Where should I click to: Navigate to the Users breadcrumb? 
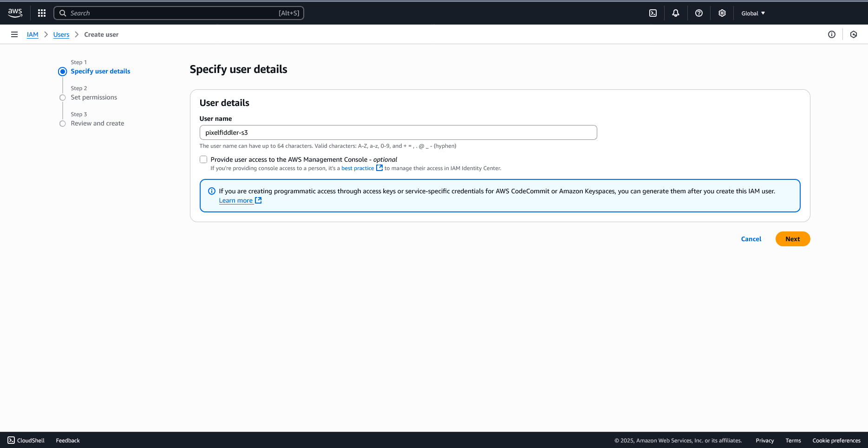pyautogui.click(x=61, y=34)
